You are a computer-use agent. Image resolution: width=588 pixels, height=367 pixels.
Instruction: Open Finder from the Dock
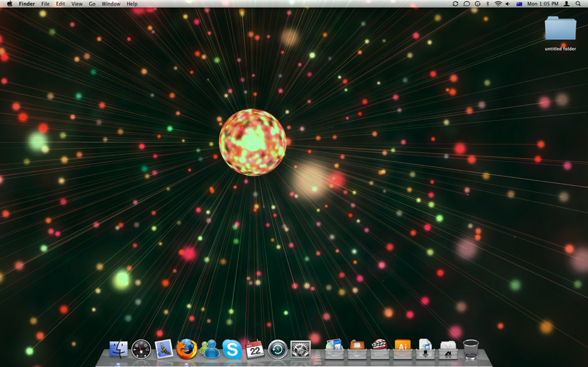coord(118,349)
